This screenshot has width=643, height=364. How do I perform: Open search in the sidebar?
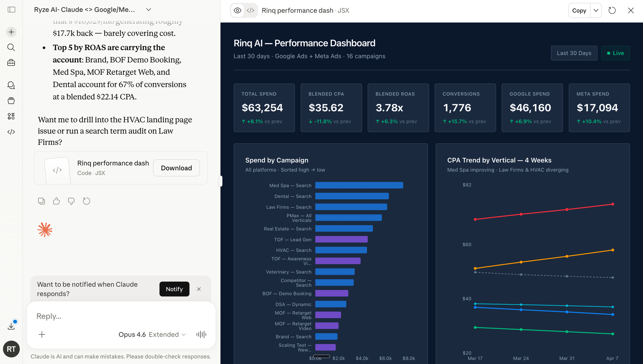point(11,48)
